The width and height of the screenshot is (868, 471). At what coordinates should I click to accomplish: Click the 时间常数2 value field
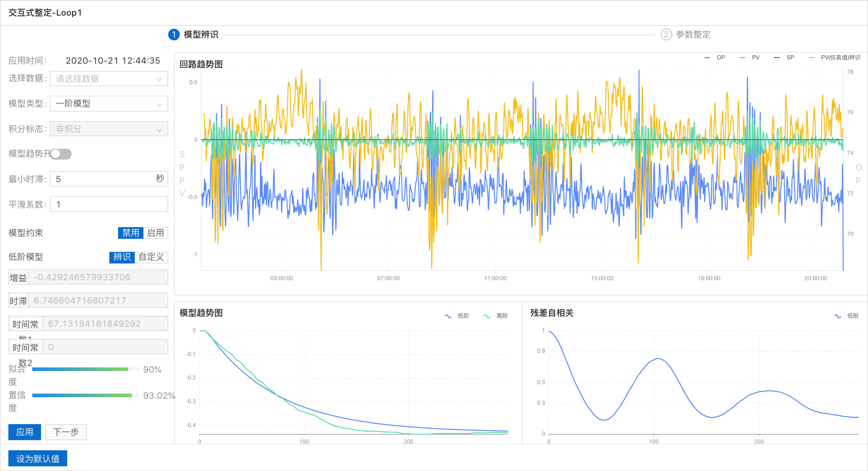[x=105, y=347]
